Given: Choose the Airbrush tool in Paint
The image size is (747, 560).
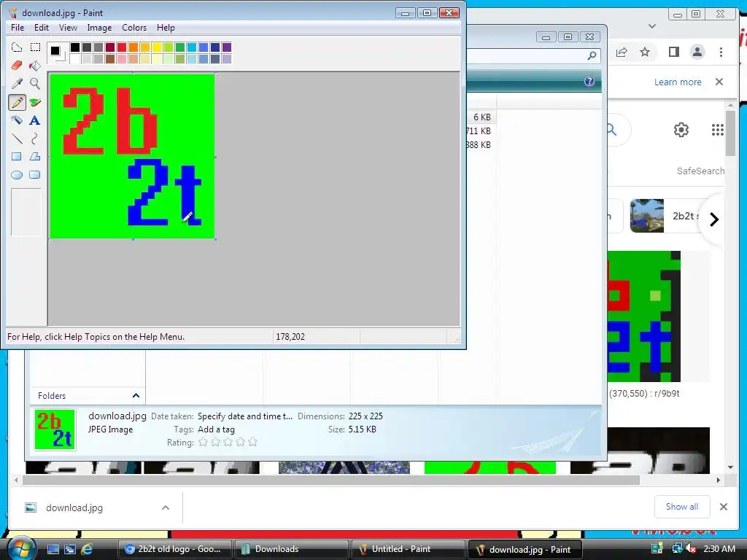Looking at the screenshot, I should (17, 120).
